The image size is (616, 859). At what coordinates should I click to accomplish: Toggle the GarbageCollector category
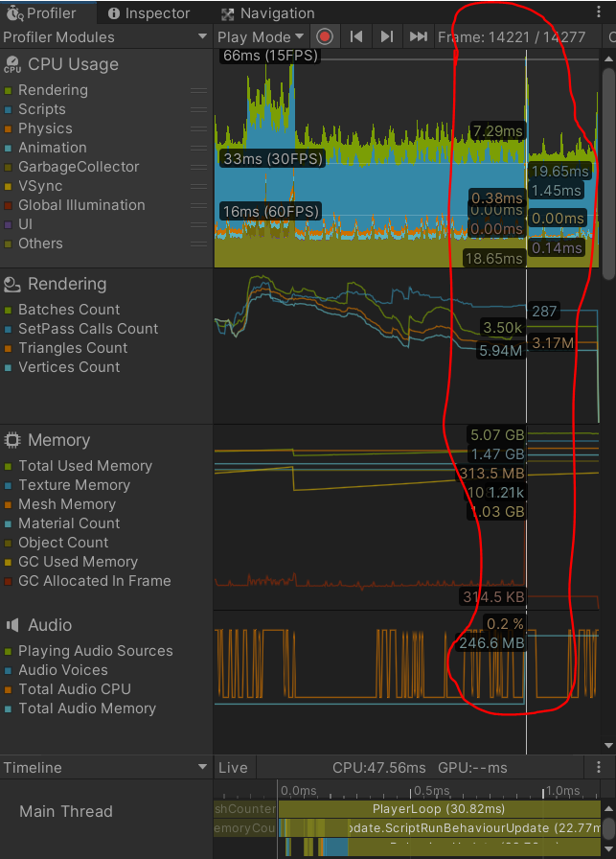8,167
